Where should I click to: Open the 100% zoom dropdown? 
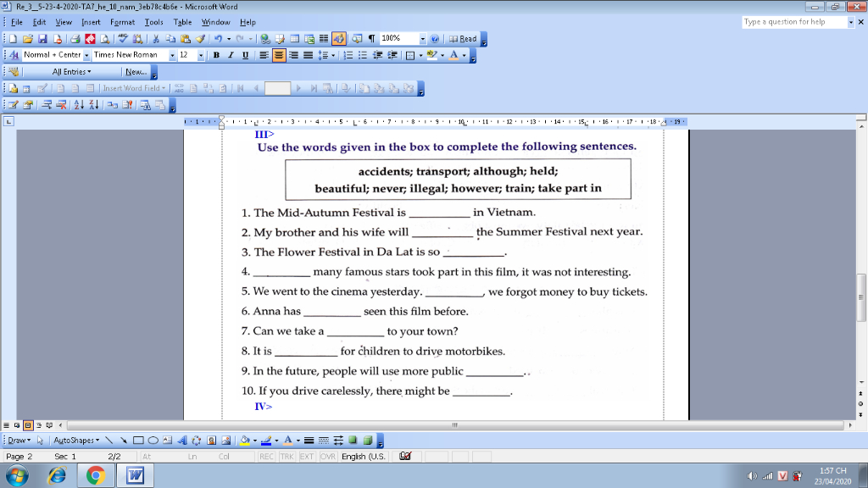[x=422, y=39]
